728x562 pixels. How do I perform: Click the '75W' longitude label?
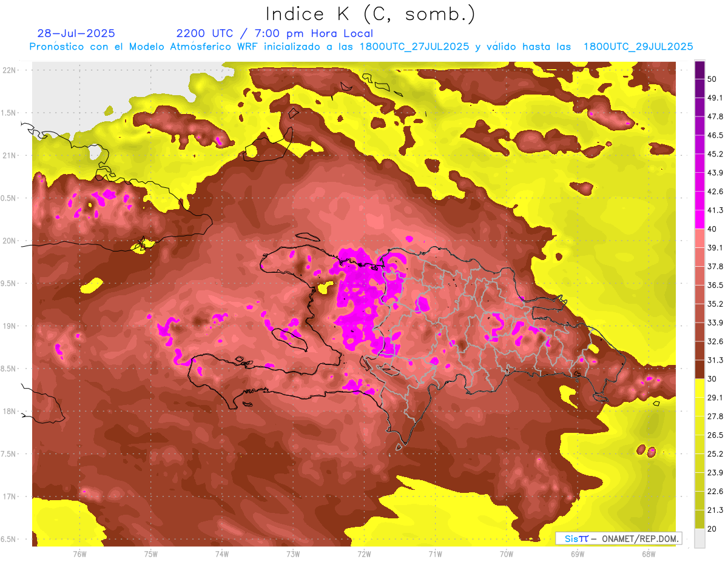[150, 554]
